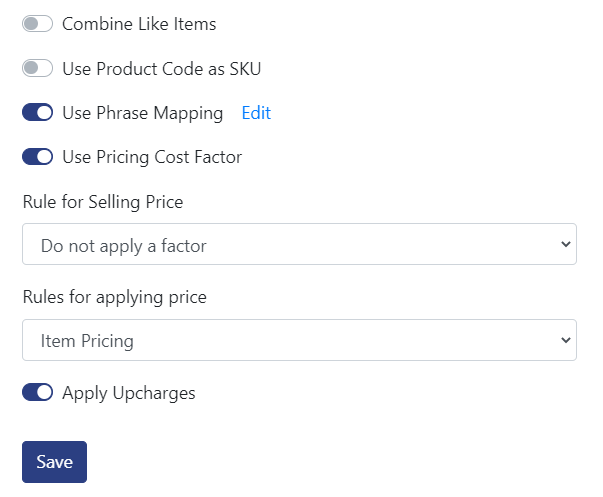This screenshot has width=603, height=497.
Task: Click the 'Use Phrase Mapping' label text
Action: coord(143,113)
